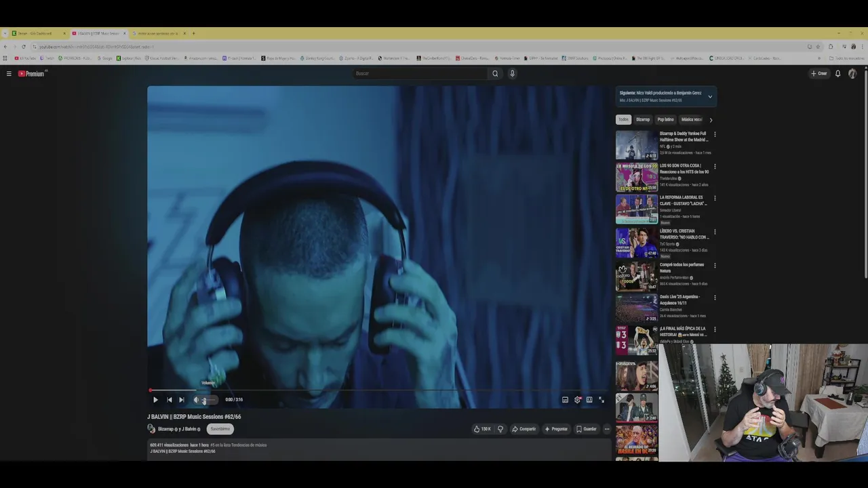The image size is (868, 488).
Task: Play the video with the play button
Action: tap(155, 400)
